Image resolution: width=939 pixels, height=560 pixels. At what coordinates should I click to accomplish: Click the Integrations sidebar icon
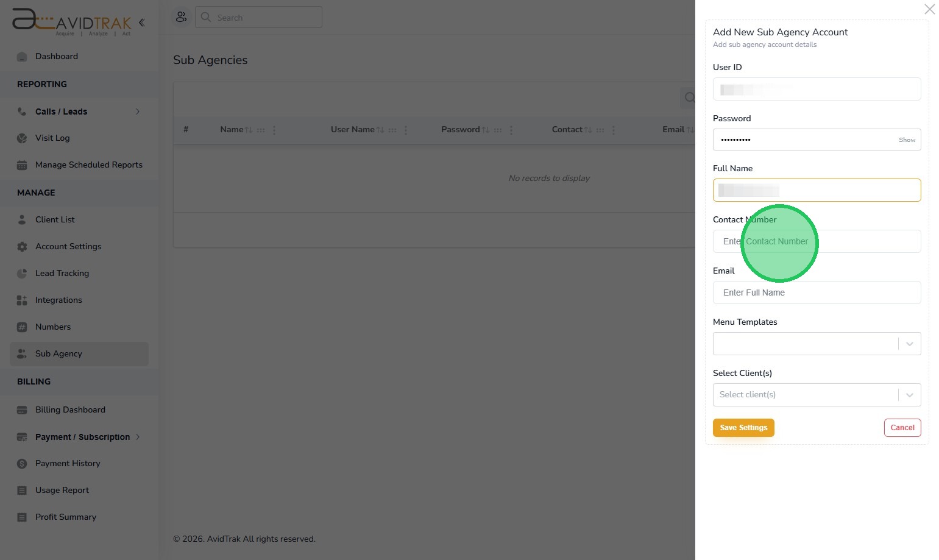(22, 300)
